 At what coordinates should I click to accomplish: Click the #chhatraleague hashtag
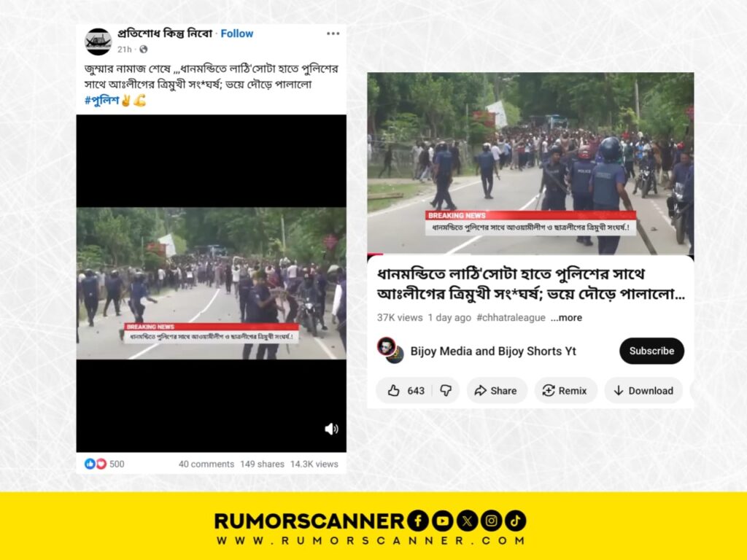tap(511, 318)
